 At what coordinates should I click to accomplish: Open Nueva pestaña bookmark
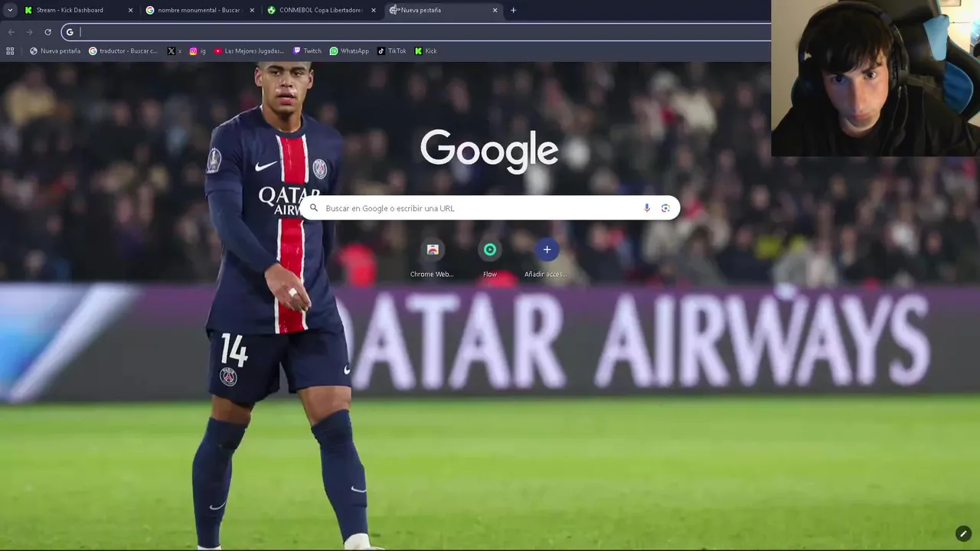(x=54, y=51)
